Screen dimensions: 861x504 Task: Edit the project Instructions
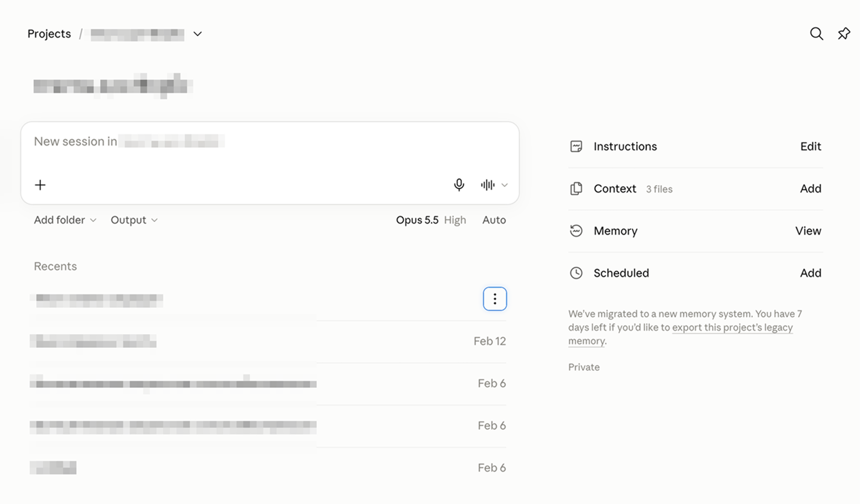(x=811, y=147)
